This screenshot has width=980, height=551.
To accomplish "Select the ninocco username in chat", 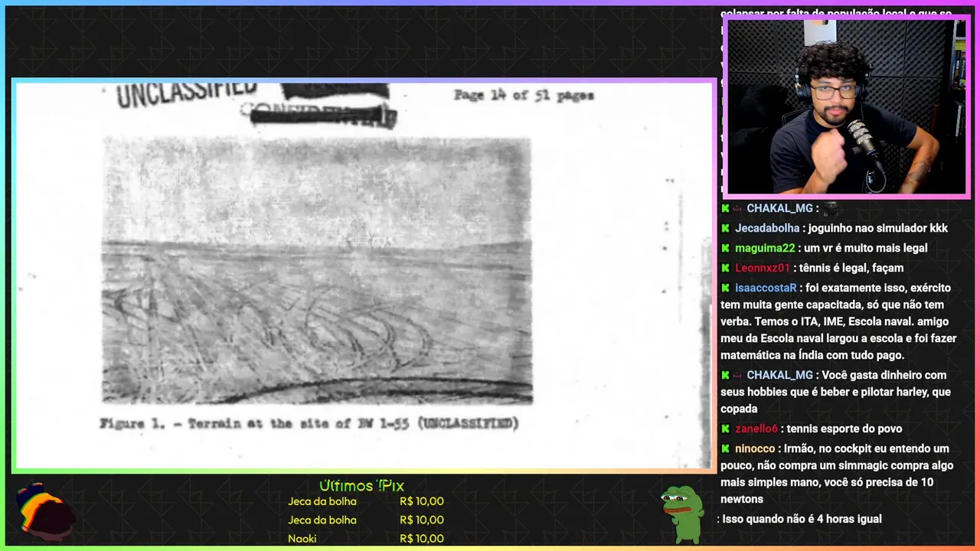I will [x=755, y=448].
